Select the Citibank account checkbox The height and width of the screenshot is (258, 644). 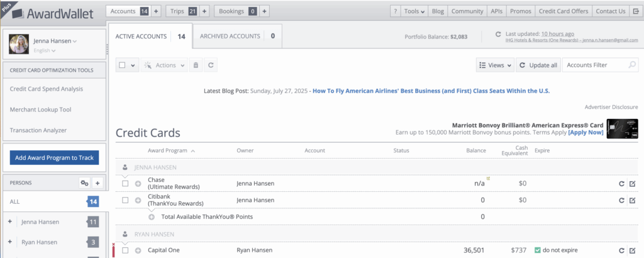126,200
